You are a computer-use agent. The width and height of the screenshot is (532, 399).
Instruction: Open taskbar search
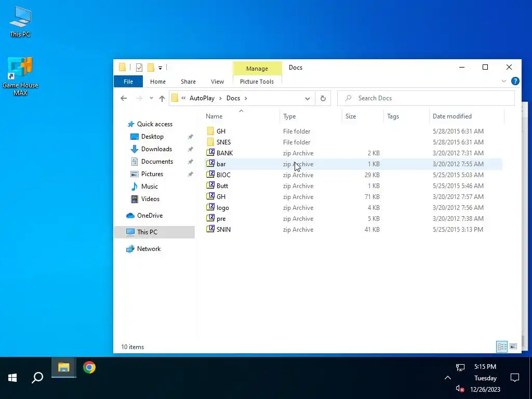37,378
